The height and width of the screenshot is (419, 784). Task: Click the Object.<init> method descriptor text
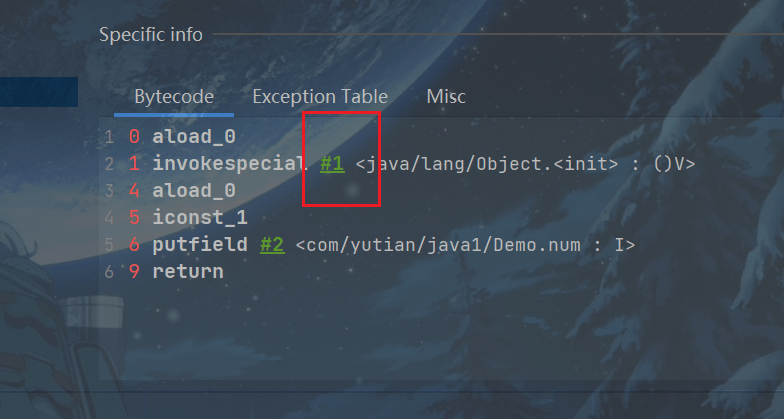tap(525, 163)
